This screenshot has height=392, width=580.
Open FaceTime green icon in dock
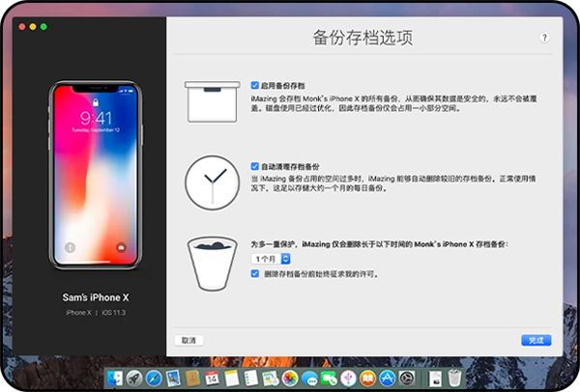(329, 378)
